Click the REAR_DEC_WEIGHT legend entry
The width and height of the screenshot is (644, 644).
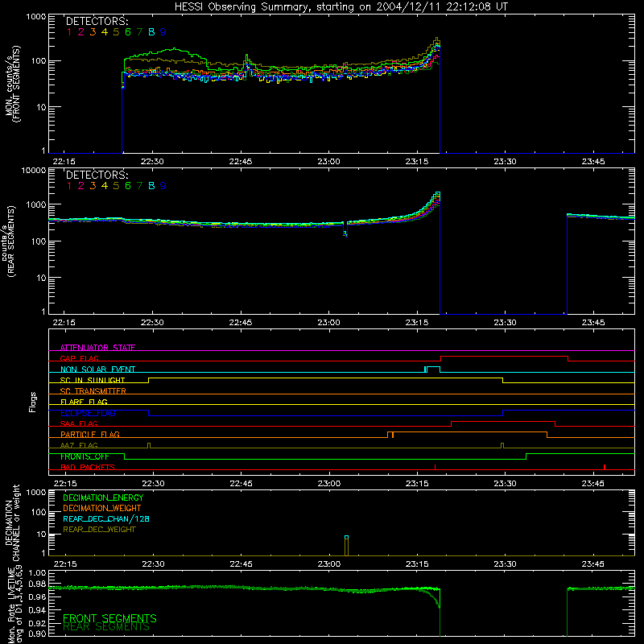(99, 530)
